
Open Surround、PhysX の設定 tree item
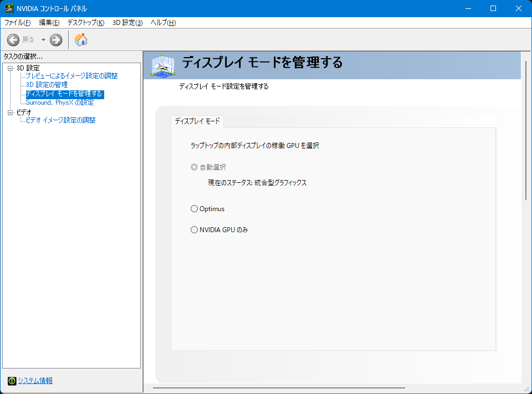tap(60, 103)
